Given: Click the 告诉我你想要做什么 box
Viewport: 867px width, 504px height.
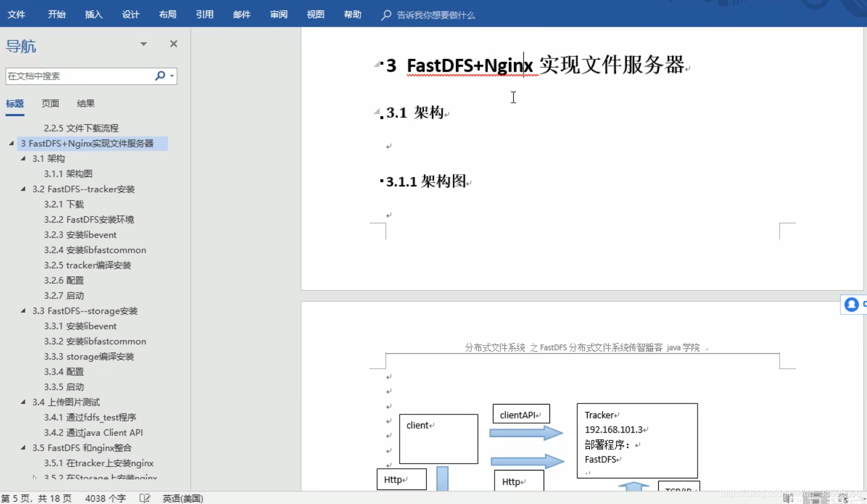Looking at the screenshot, I should click(x=436, y=15).
